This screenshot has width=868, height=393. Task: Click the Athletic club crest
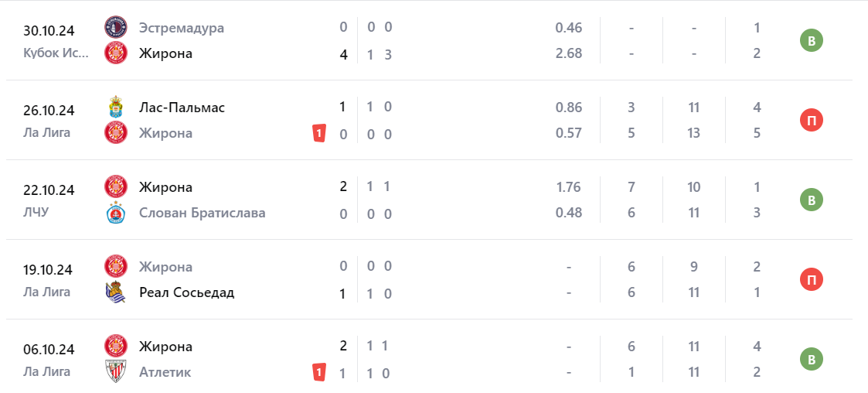coord(115,372)
